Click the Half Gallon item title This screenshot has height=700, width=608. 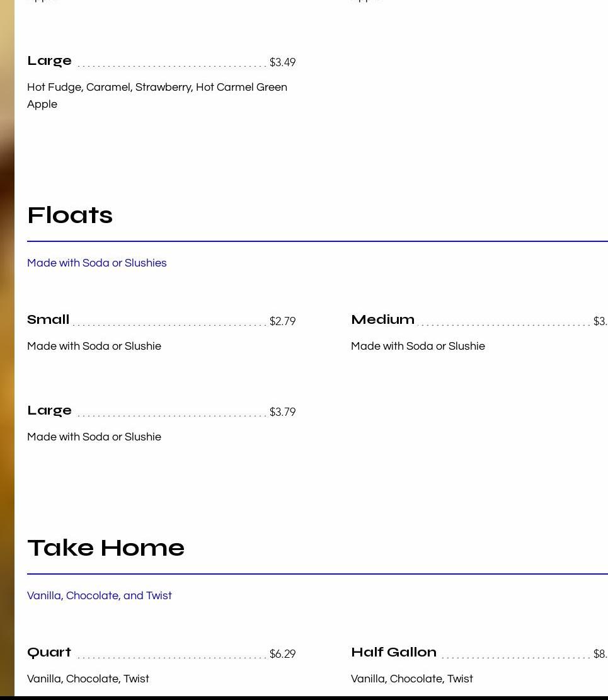coord(394,653)
